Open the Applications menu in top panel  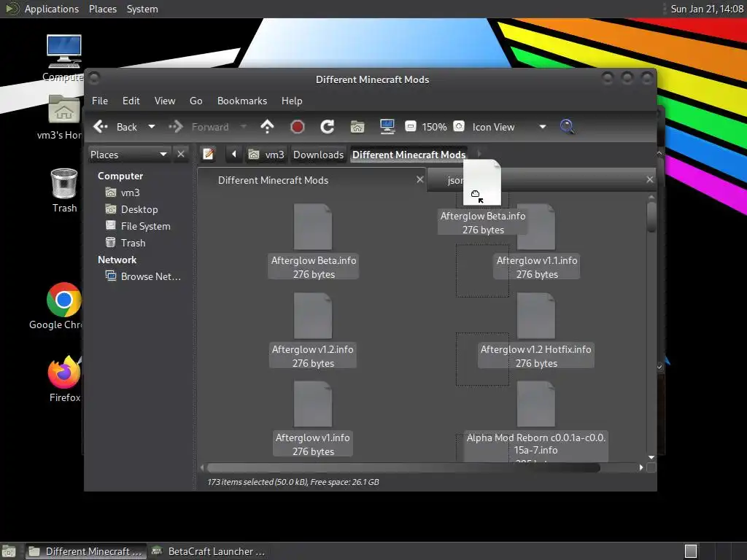pyautogui.click(x=52, y=9)
